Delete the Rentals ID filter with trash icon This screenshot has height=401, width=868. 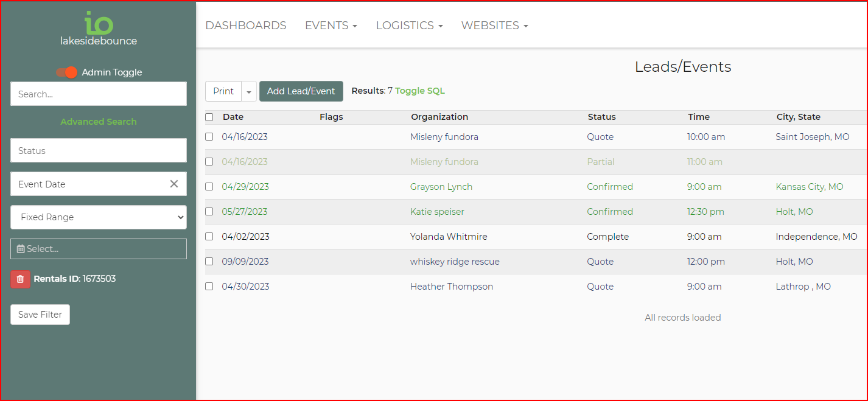tap(20, 279)
